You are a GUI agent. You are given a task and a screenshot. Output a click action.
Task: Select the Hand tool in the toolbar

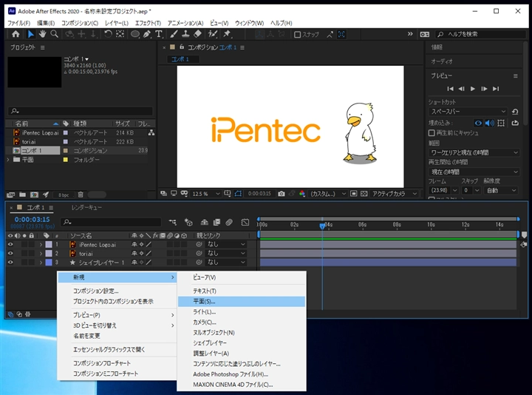[x=43, y=34]
